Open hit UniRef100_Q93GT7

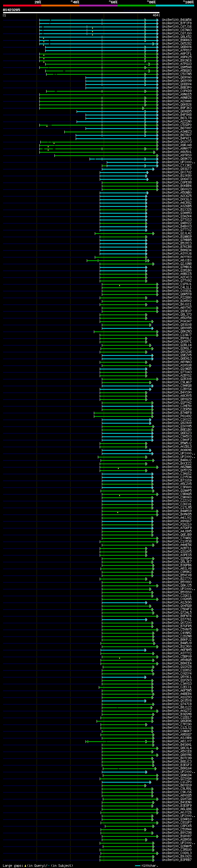tap(177, 169)
